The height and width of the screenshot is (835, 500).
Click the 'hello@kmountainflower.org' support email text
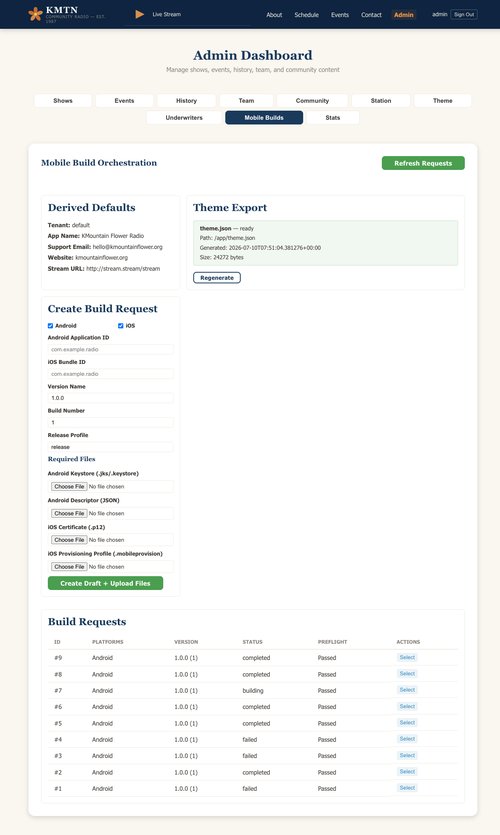pos(128,247)
